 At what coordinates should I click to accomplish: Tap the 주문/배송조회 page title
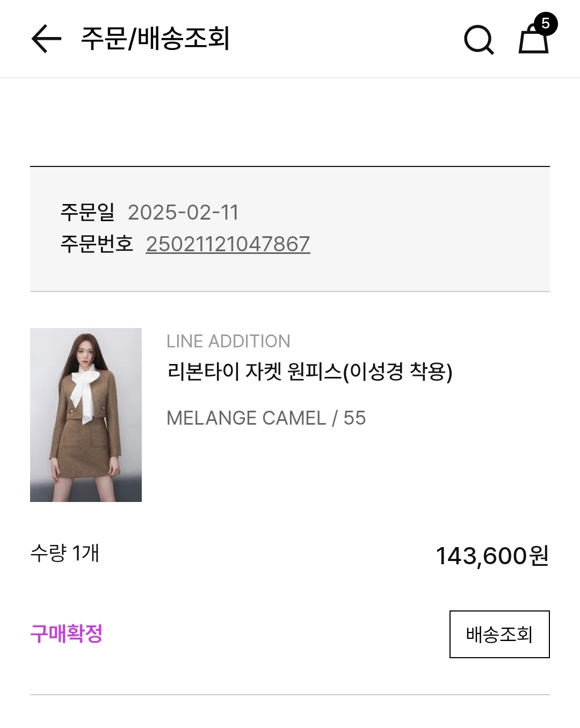[155, 38]
